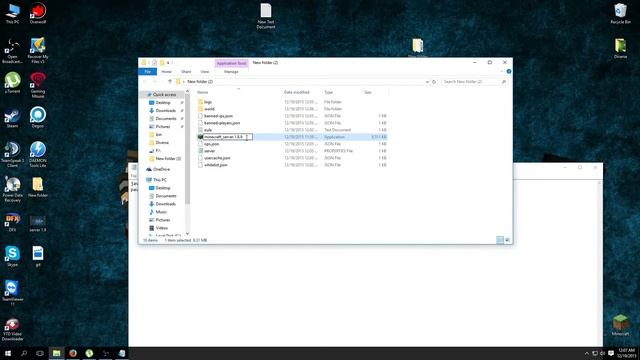The image size is (640, 360).
Task: Select Diverse in navigation pane
Action: 162,142
